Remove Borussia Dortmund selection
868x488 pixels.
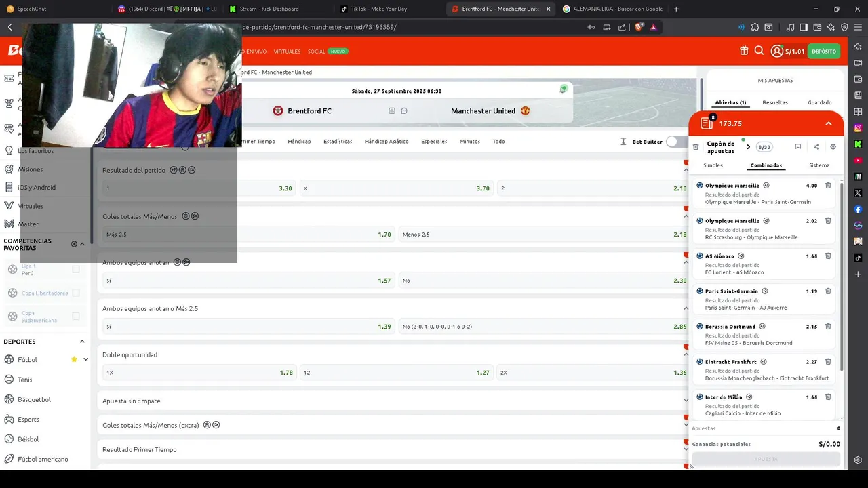click(828, 327)
